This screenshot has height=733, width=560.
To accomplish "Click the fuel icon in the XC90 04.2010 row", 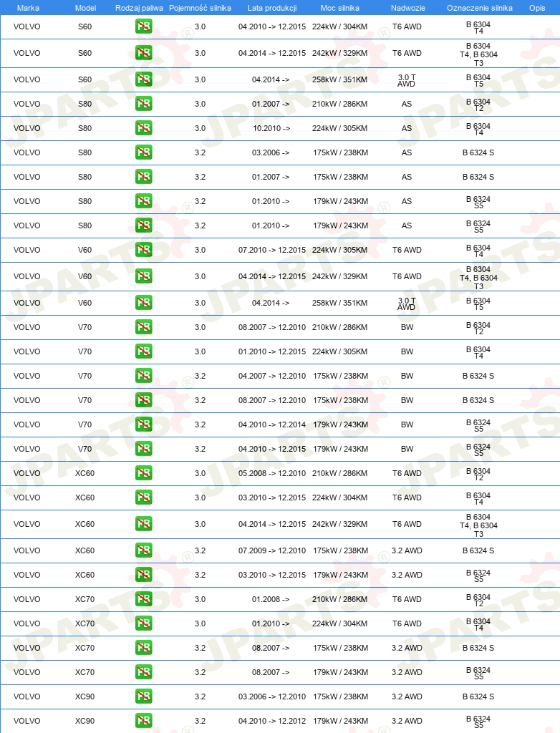I will [x=144, y=721].
